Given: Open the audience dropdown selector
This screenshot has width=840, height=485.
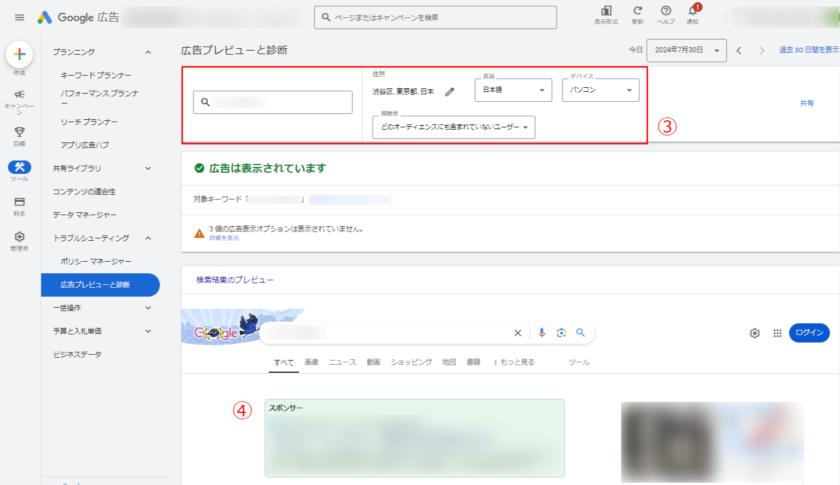Looking at the screenshot, I should click(x=453, y=127).
